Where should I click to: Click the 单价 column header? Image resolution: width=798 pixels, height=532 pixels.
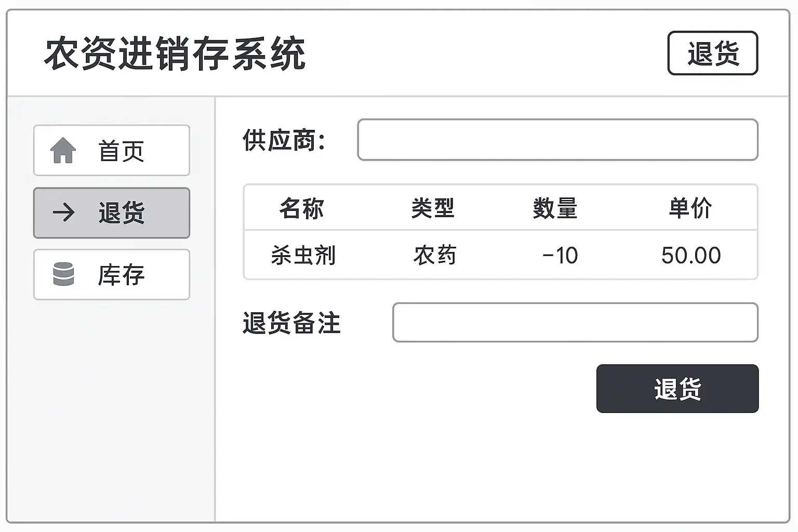pos(690,208)
